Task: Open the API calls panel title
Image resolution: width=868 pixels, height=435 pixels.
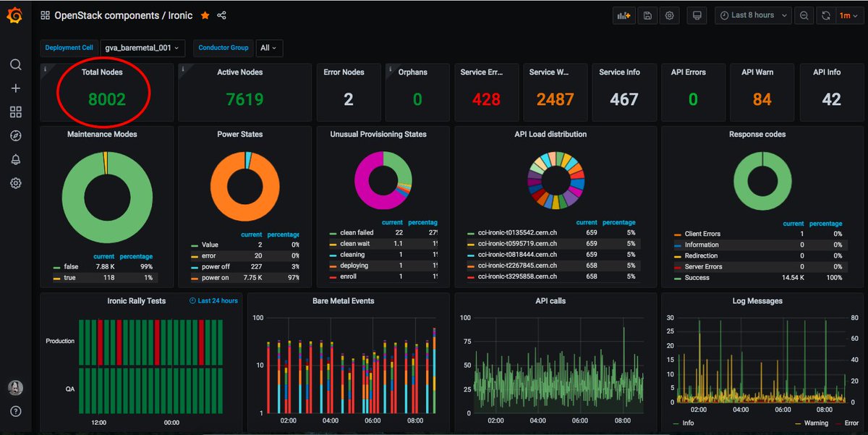Action: coord(550,300)
